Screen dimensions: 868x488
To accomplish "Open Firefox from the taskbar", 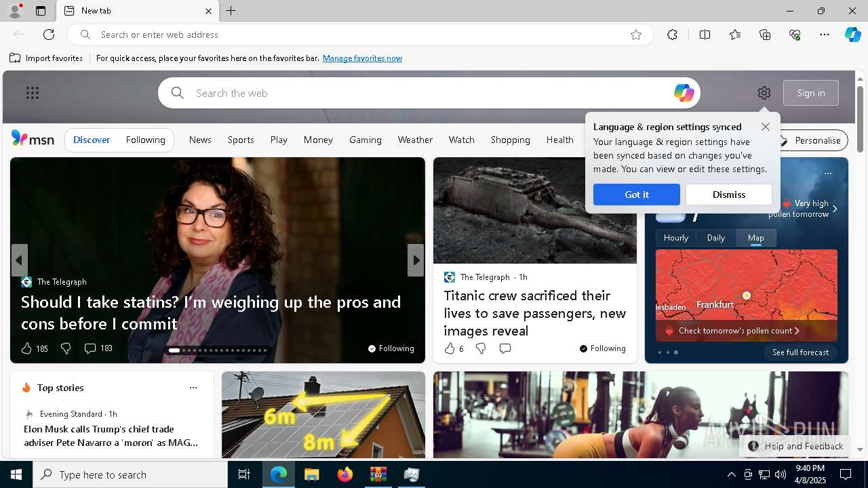I will (345, 474).
